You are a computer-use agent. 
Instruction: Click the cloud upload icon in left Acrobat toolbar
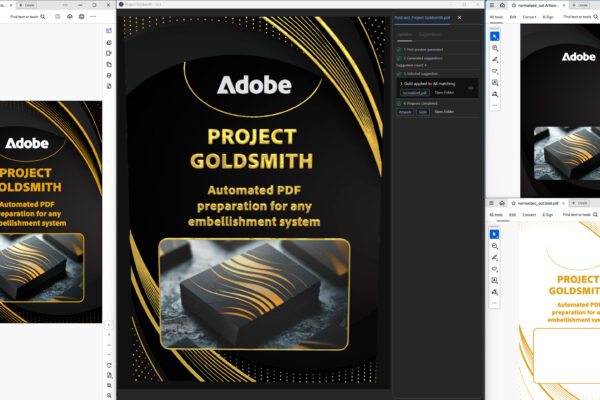71,17
